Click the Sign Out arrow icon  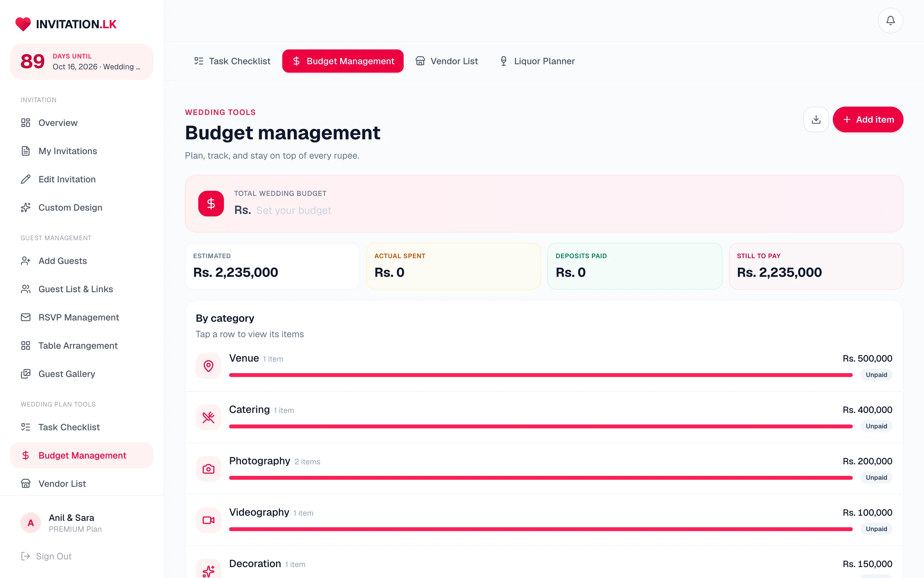pyautogui.click(x=26, y=556)
